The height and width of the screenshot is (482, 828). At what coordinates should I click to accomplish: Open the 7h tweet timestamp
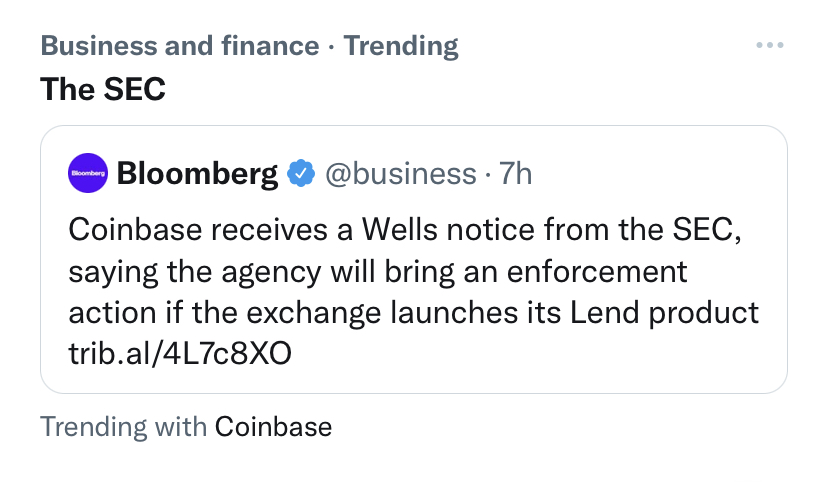(x=515, y=174)
